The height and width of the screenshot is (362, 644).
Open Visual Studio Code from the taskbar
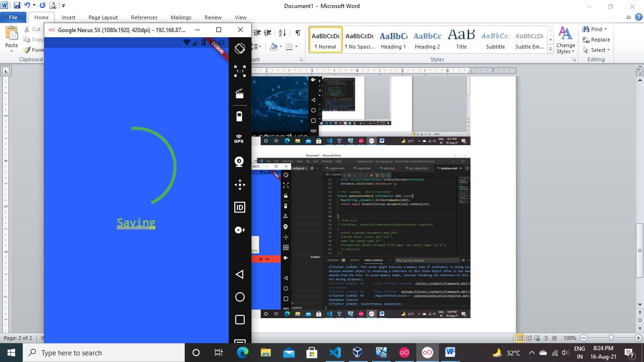pyautogui.click(x=335, y=353)
